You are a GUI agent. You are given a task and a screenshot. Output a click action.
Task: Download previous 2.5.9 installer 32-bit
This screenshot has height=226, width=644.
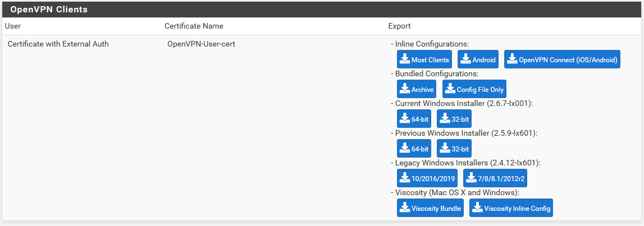[x=454, y=149]
